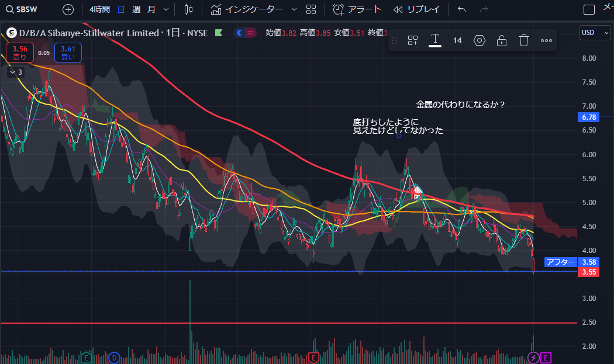
Task: Switch to the 月 monthly timeframe
Action: coord(151,9)
